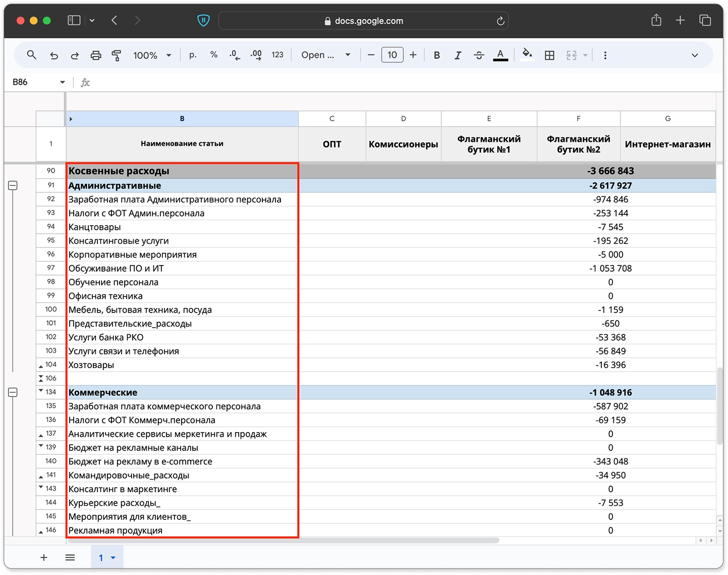Undo the last action
Viewport: 728px width, 575px height.
coord(54,55)
